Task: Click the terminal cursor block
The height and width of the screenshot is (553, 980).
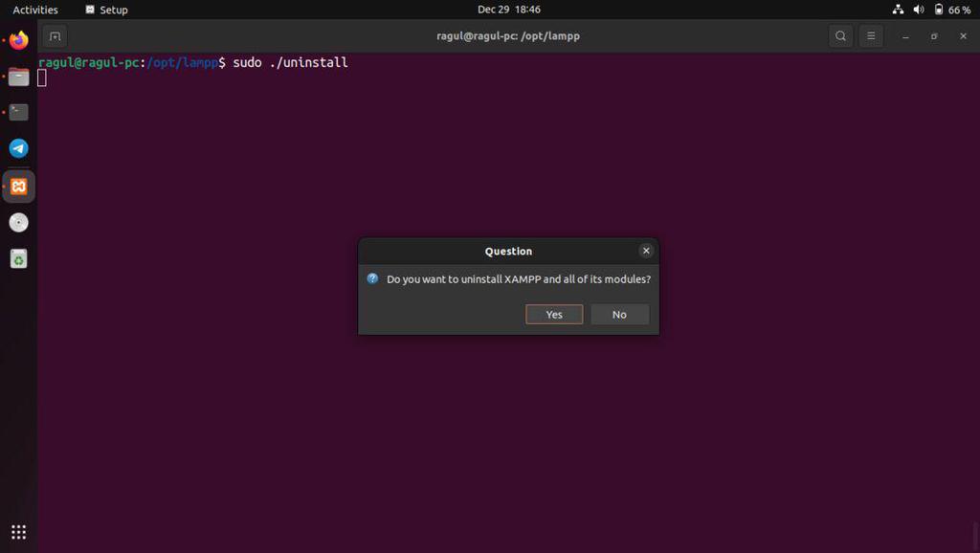Action: click(42, 78)
